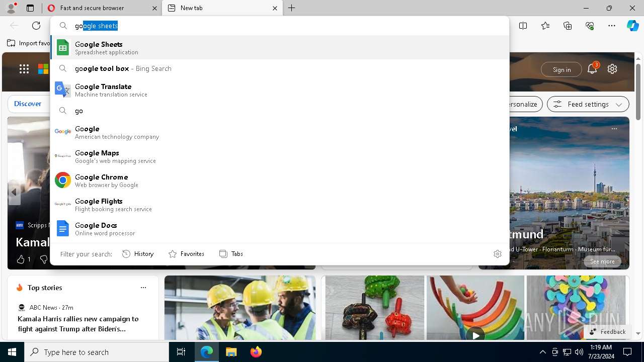Filter search by Favorites
This screenshot has width=644, height=362.
pos(186,254)
